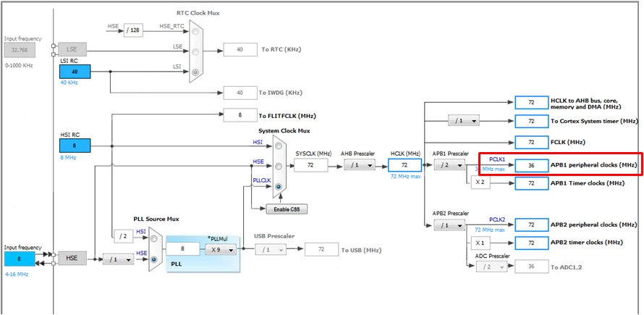The height and width of the screenshot is (315, 644).
Task: Click the HSE input frequency field
Action: (x=20, y=259)
